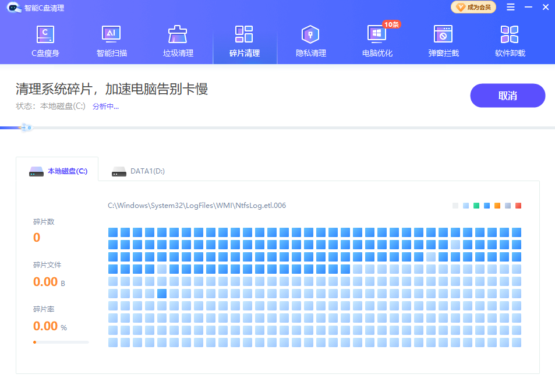The width and height of the screenshot is (555, 392).
Task: Click the 成为会员 membership button
Action: pyautogui.click(x=473, y=8)
